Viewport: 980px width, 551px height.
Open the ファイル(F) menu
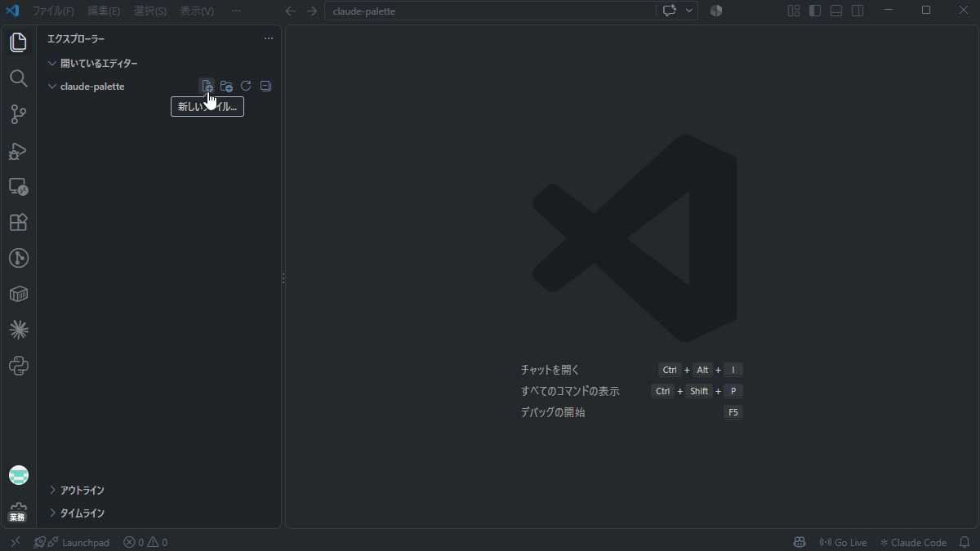coord(53,11)
